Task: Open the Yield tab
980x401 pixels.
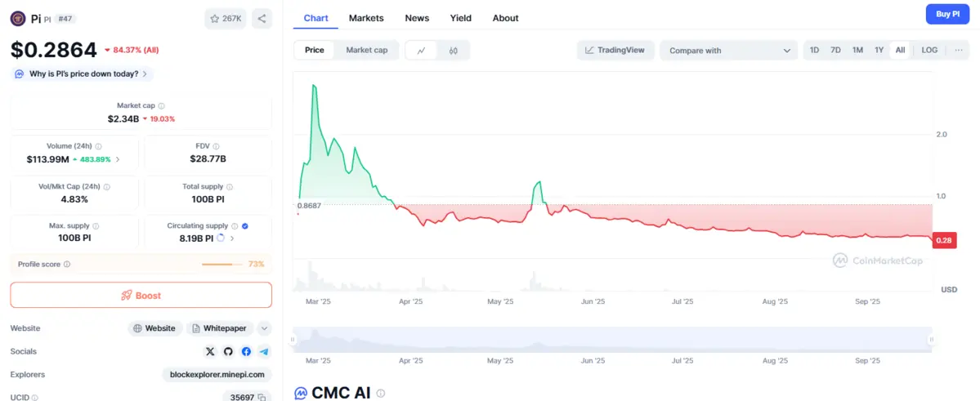Action: [x=460, y=18]
